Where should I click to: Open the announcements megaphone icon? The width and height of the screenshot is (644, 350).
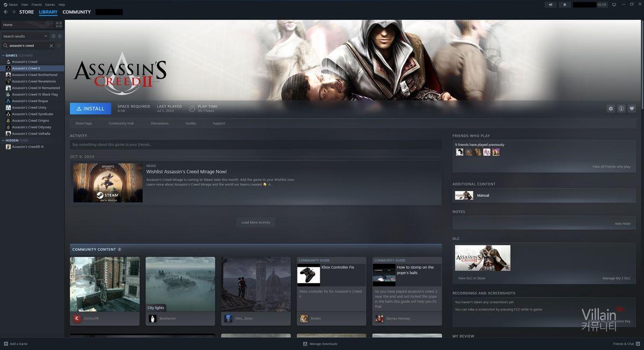[x=550, y=5]
